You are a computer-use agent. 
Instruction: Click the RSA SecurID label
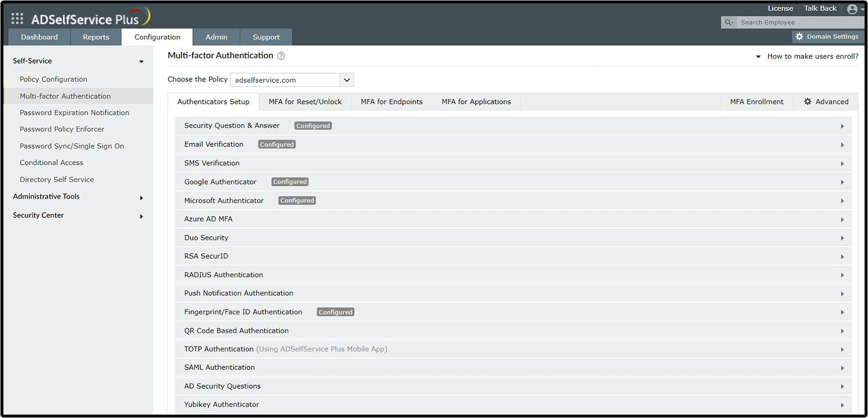[206, 256]
